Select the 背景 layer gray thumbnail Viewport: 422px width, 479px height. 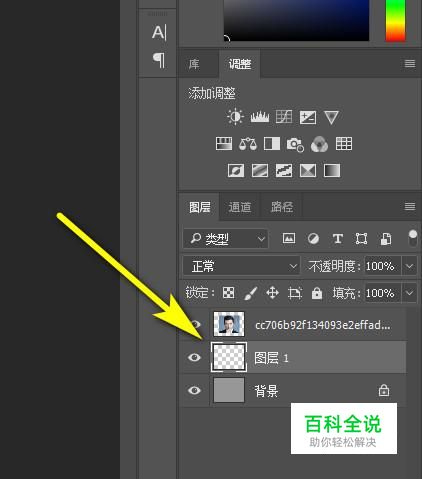pyautogui.click(x=229, y=390)
